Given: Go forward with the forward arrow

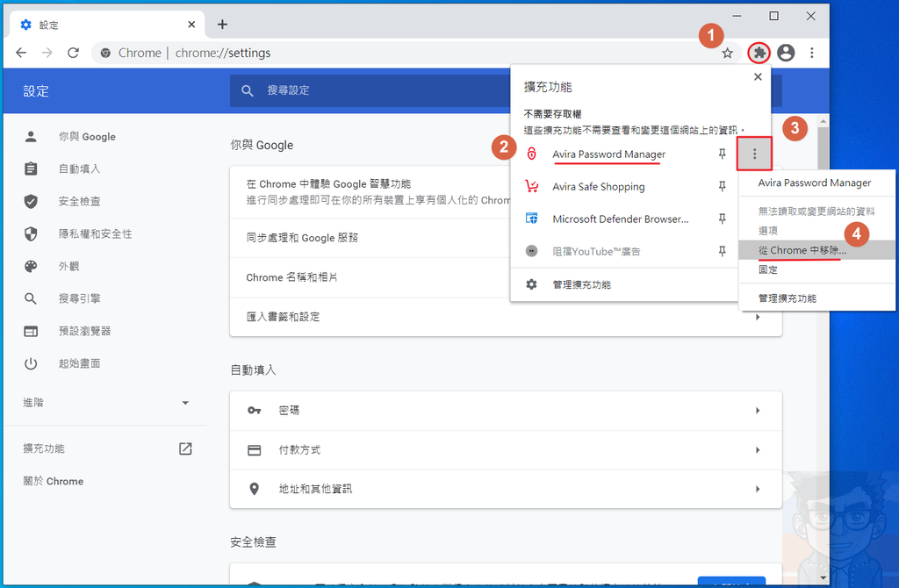Looking at the screenshot, I should coord(47,53).
